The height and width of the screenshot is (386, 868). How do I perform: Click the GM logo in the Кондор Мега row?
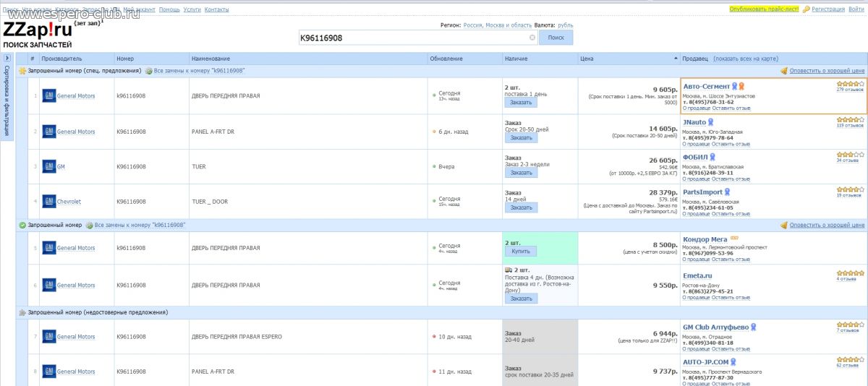coord(49,248)
